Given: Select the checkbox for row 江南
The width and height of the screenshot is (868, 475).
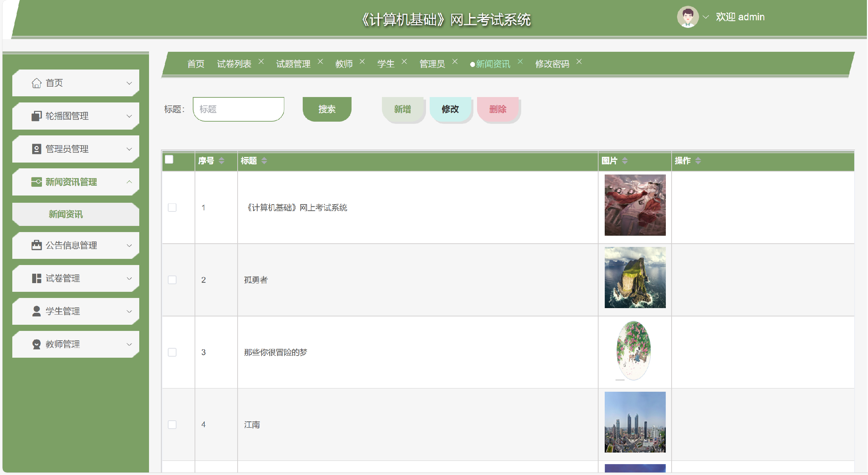Looking at the screenshot, I should pos(172,425).
